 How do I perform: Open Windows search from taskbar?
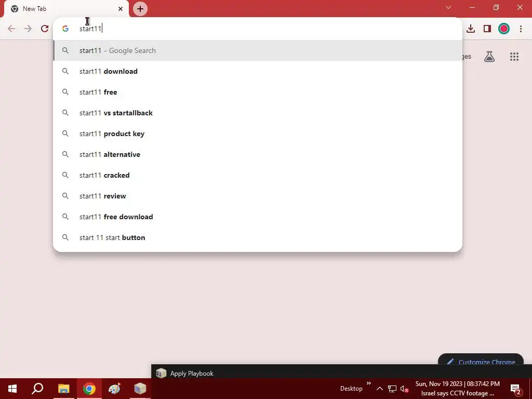point(37,389)
